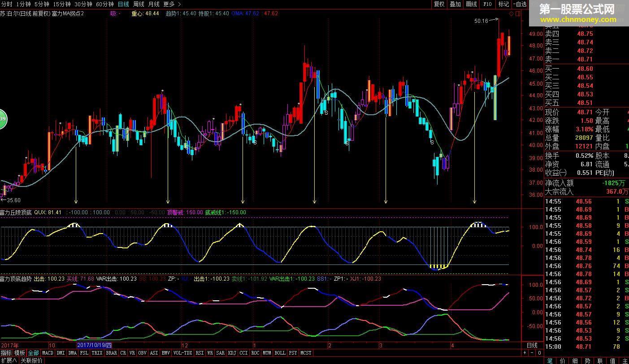Click the 复权 button

[439, 4]
